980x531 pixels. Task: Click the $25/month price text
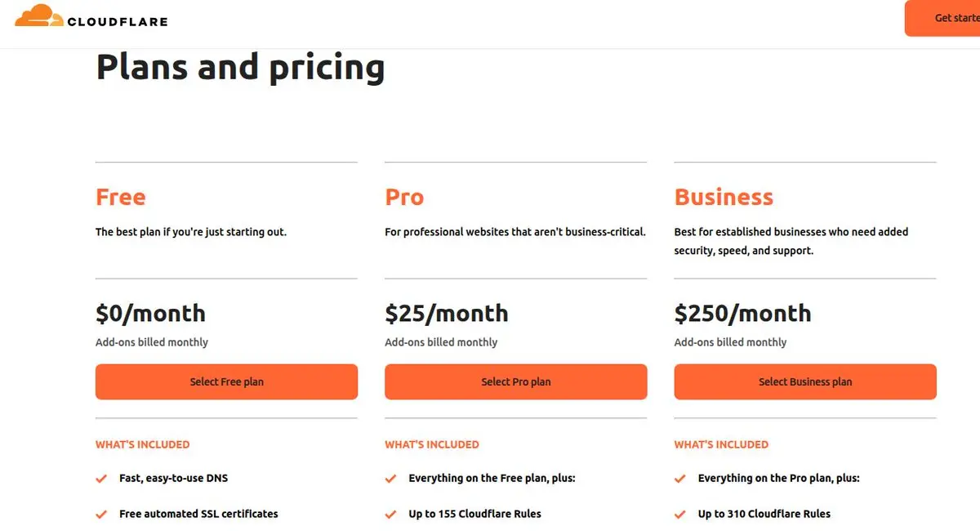[446, 314]
